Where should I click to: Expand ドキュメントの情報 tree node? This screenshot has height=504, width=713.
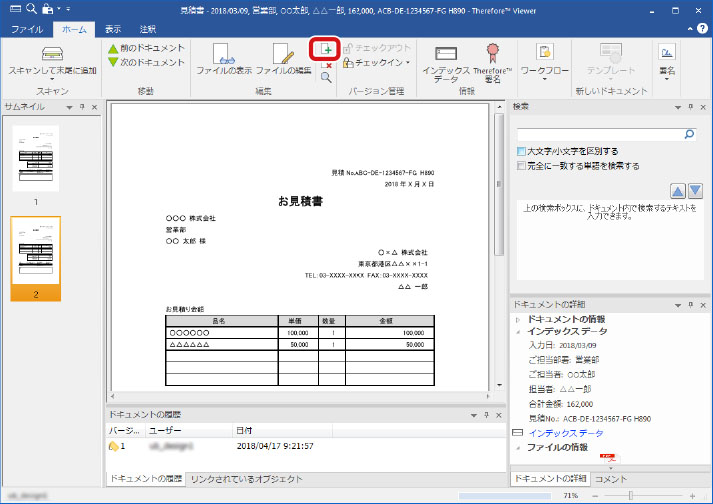[517, 318]
